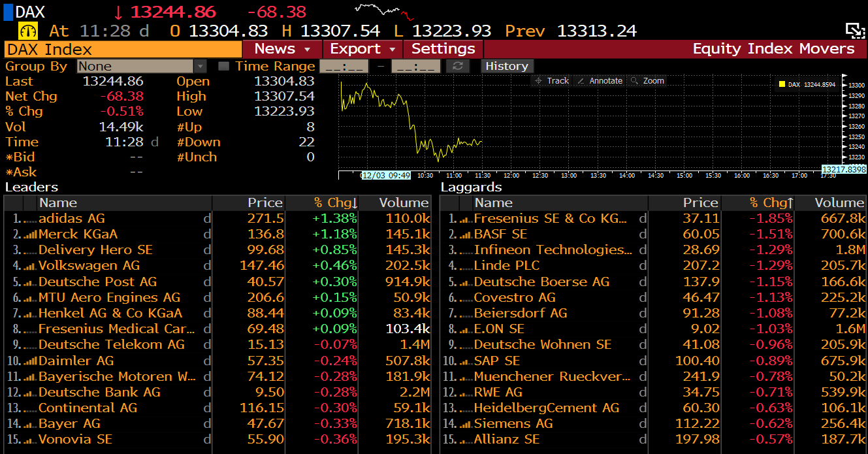Viewport: 868px width, 454px height.
Task: Sort Leaders by Price column header
Action: [x=249, y=203]
